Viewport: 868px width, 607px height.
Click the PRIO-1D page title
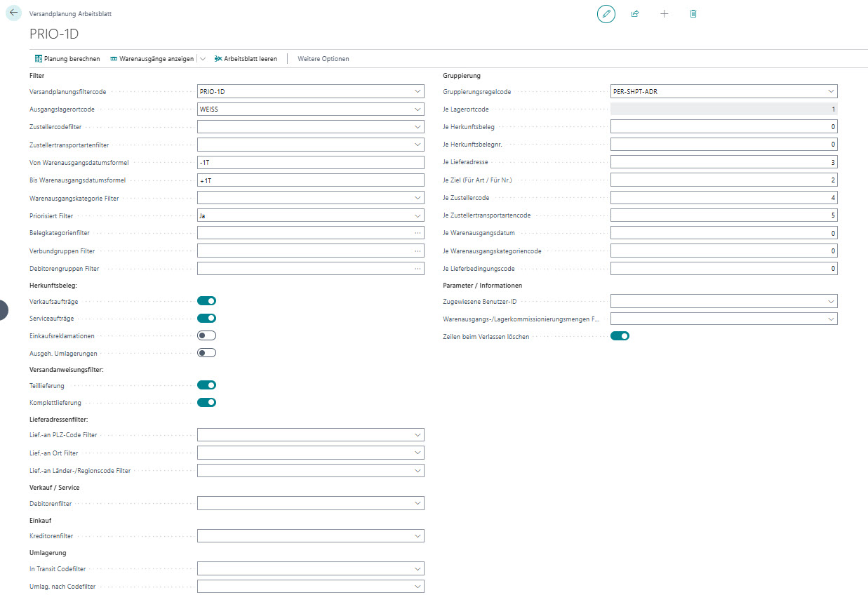click(53, 33)
